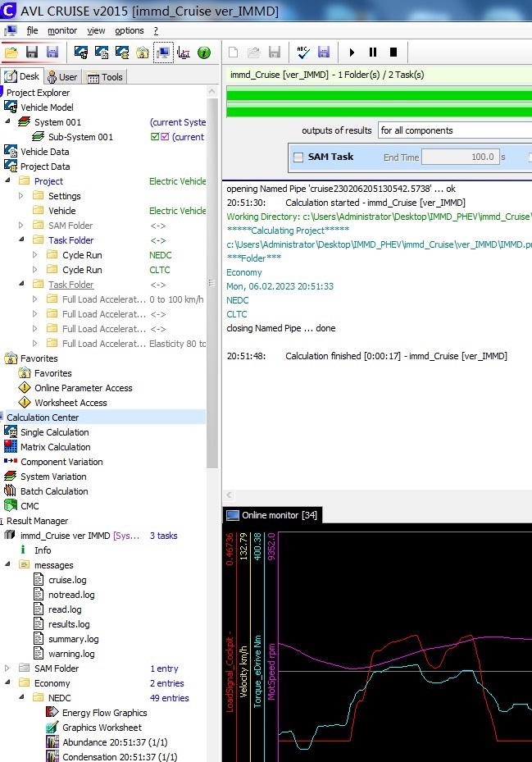Open warning.log message file
The height and width of the screenshot is (762, 532).
pos(71,654)
